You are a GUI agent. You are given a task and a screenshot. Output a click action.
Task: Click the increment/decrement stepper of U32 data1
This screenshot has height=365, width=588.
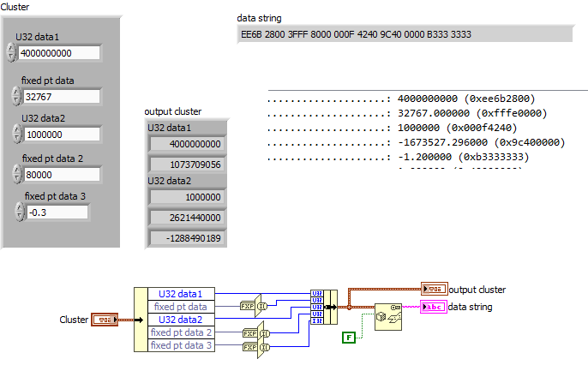11,52
